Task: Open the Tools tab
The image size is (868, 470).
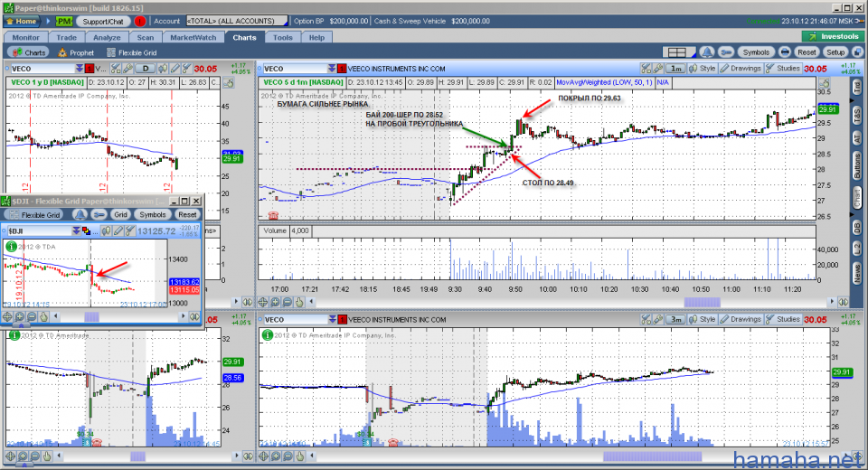Action: (x=282, y=38)
